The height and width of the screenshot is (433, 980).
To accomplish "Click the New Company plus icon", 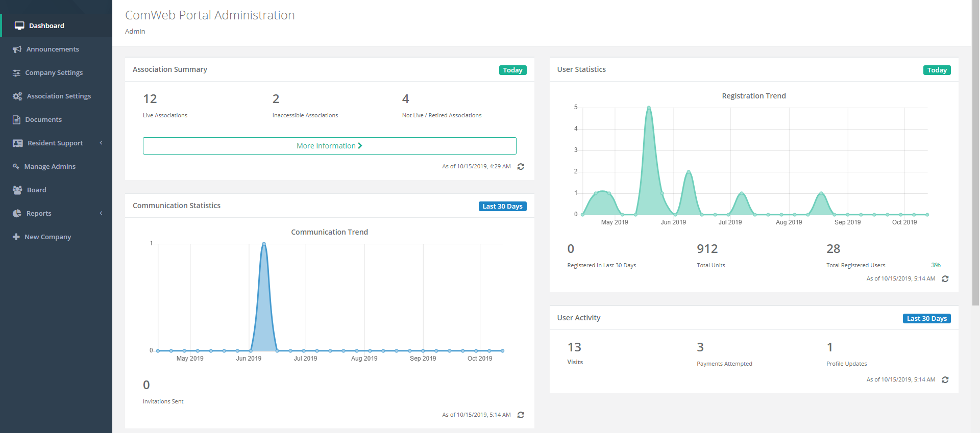I will (x=16, y=237).
